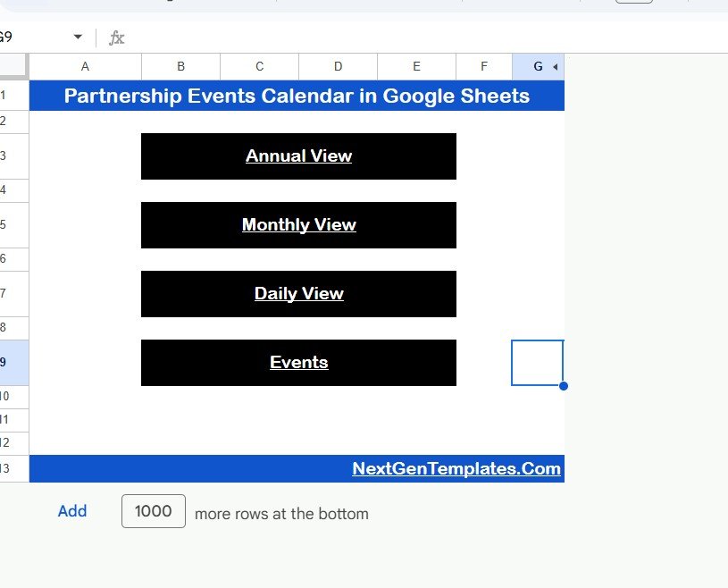Visit the NextGenTemplates.Com link
The width and height of the screenshot is (728, 588).
(457, 468)
